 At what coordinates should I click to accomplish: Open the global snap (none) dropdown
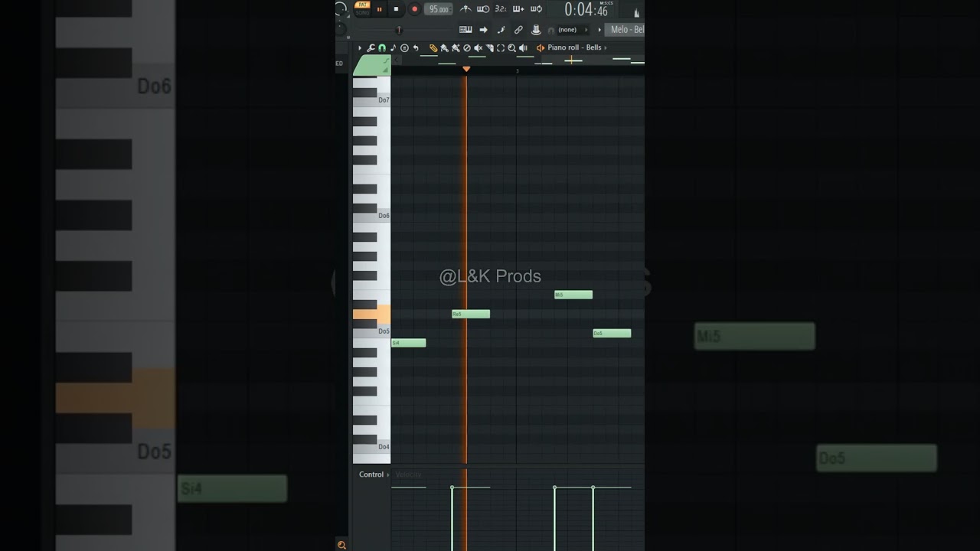point(573,30)
